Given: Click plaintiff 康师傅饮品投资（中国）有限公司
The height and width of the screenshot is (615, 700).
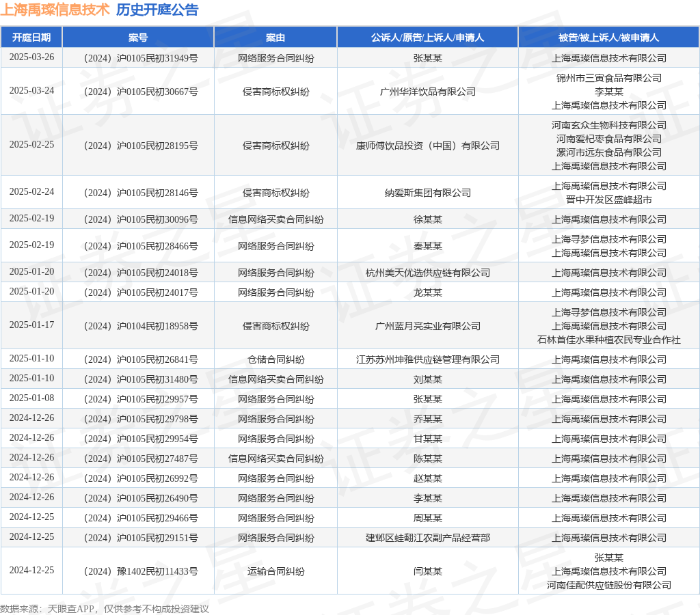Looking at the screenshot, I should click(x=428, y=146).
